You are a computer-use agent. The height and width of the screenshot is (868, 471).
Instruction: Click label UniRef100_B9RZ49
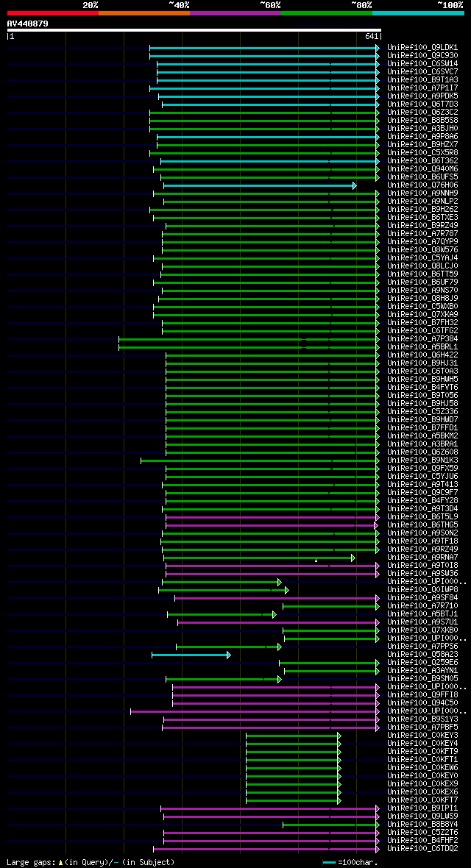click(422, 225)
